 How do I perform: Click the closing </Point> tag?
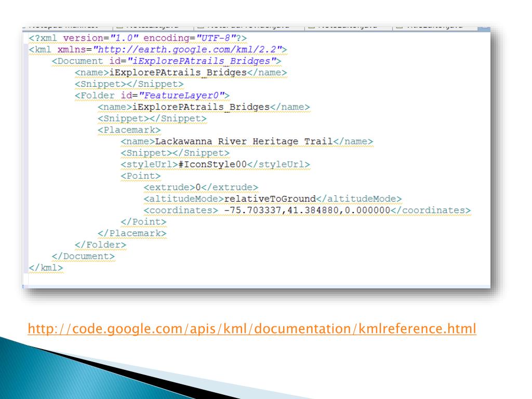(x=143, y=222)
